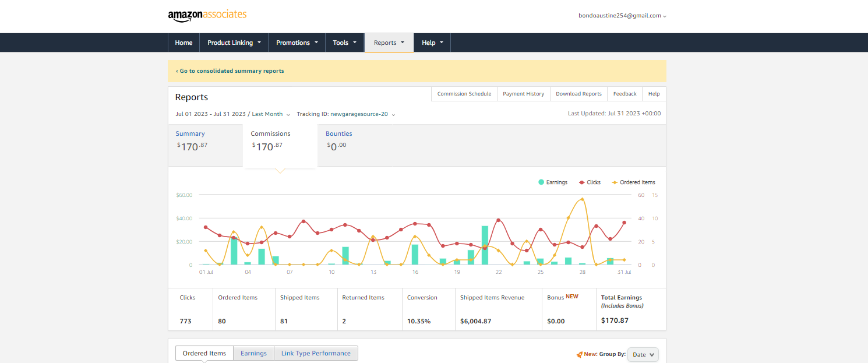Open the Commission Schedule button
Viewport: 868px width, 363px height.
[x=464, y=94]
